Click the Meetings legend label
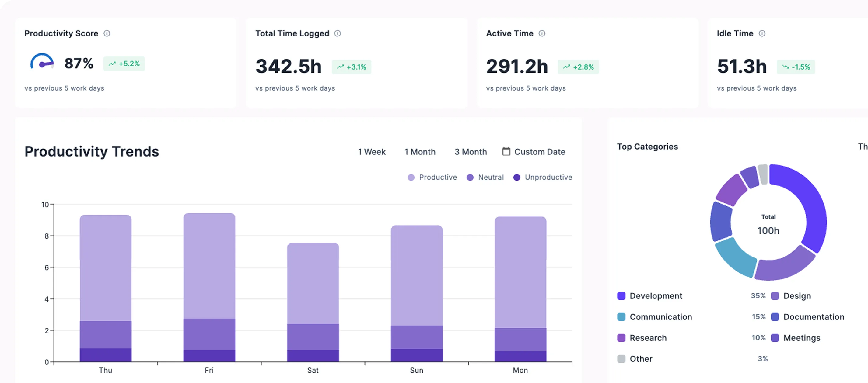The height and width of the screenshot is (383, 868). point(802,338)
